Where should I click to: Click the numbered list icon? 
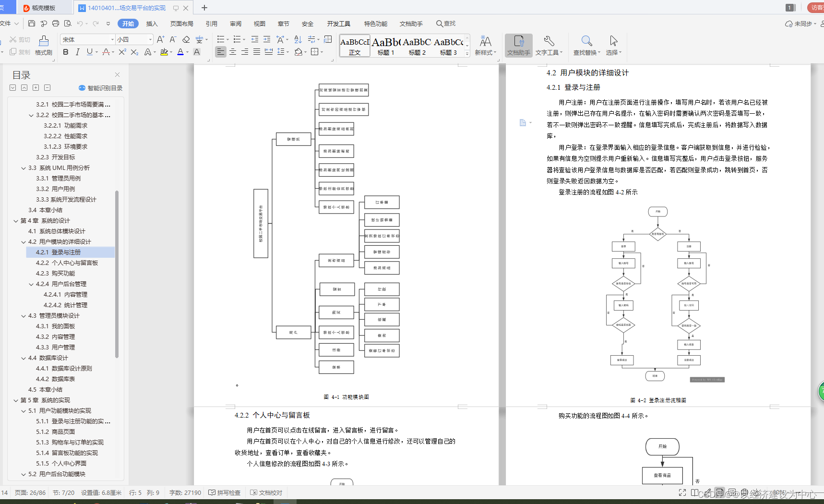(x=237, y=39)
